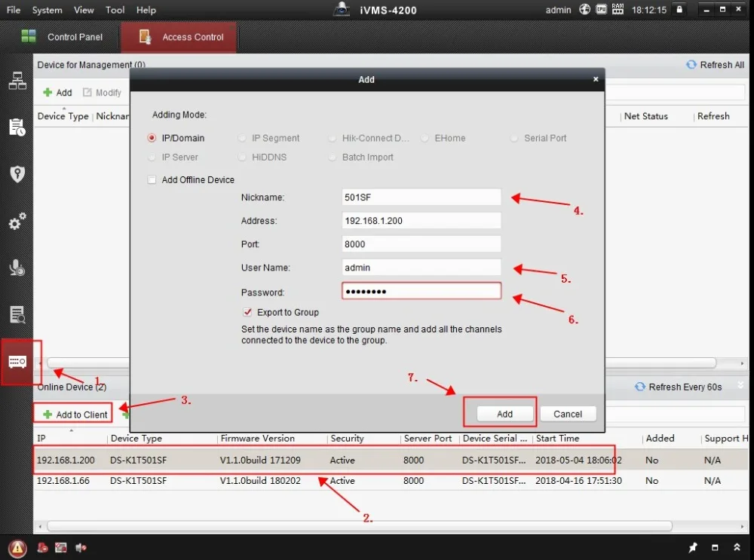The image size is (754, 560).
Task: Select IP/Domain adding mode
Action: 152,138
